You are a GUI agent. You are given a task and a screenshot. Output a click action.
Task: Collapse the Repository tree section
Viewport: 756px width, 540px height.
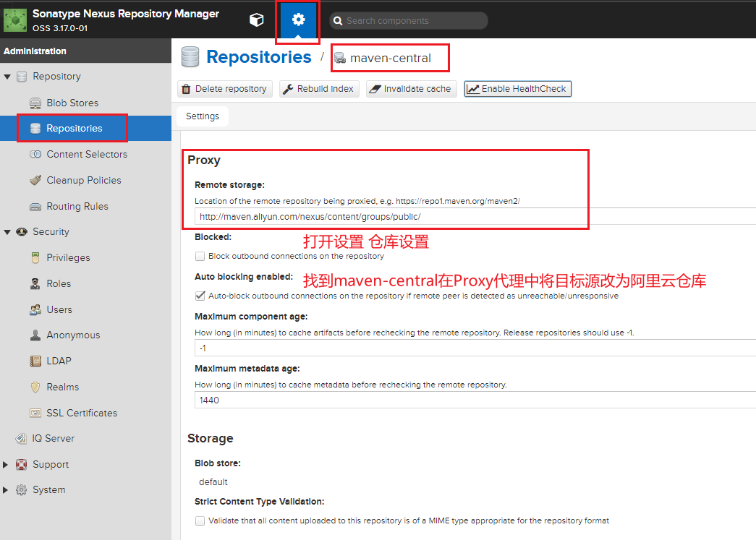point(7,77)
